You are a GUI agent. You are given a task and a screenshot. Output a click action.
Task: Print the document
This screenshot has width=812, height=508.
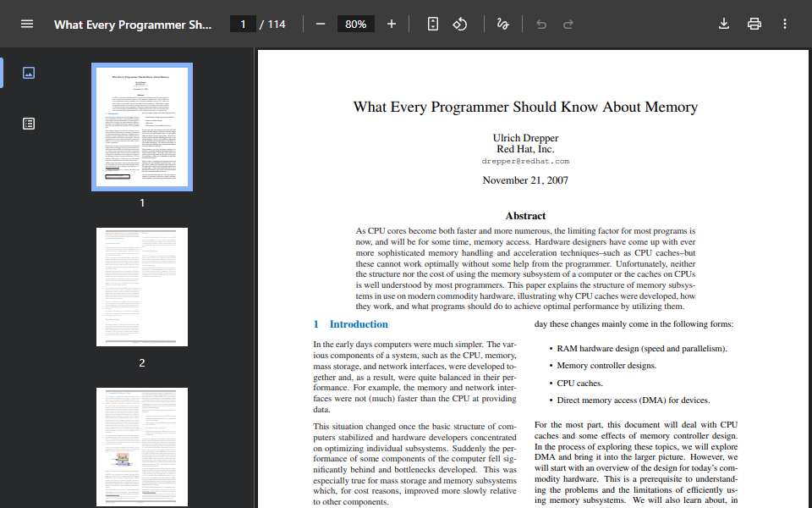coord(754,24)
